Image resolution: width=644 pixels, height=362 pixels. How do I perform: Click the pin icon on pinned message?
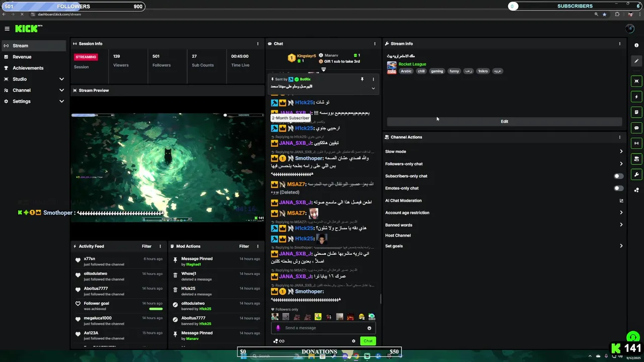tap(362, 79)
